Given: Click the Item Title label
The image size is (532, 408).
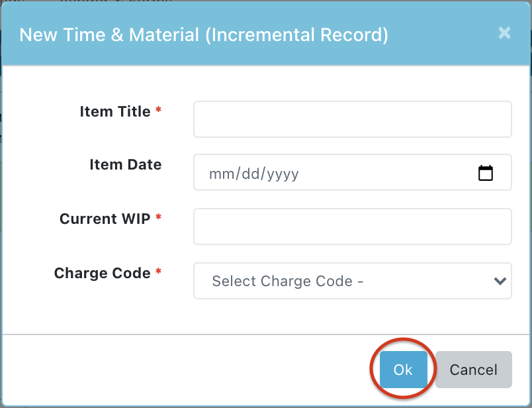Looking at the screenshot, I should (x=115, y=111).
